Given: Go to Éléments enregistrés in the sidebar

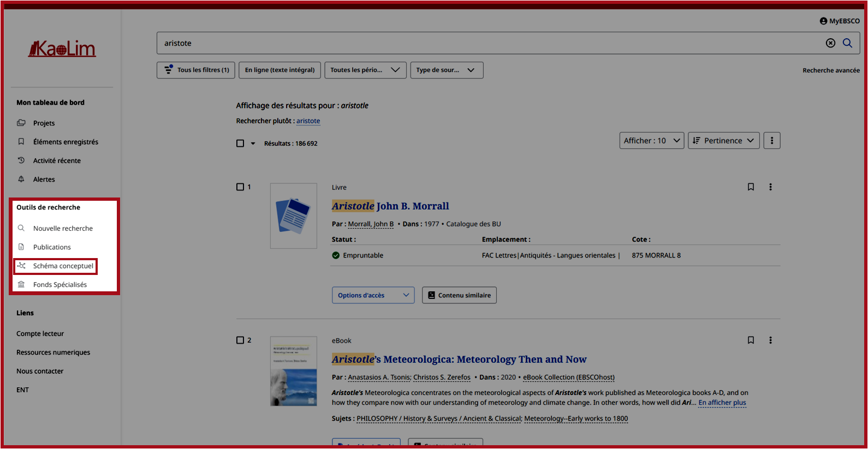Looking at the screenshot, I should (x=66, y=142).
